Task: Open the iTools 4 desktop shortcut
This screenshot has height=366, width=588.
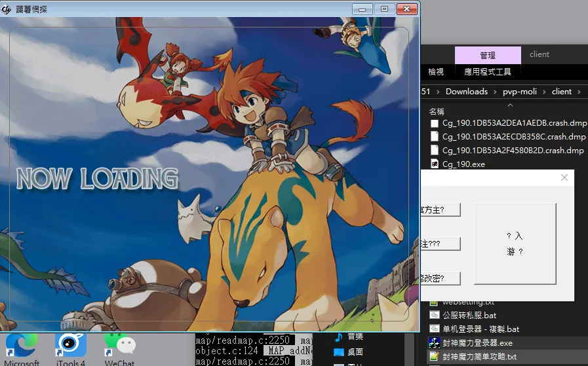Action: pyautogui.click(x=71, y=346)
